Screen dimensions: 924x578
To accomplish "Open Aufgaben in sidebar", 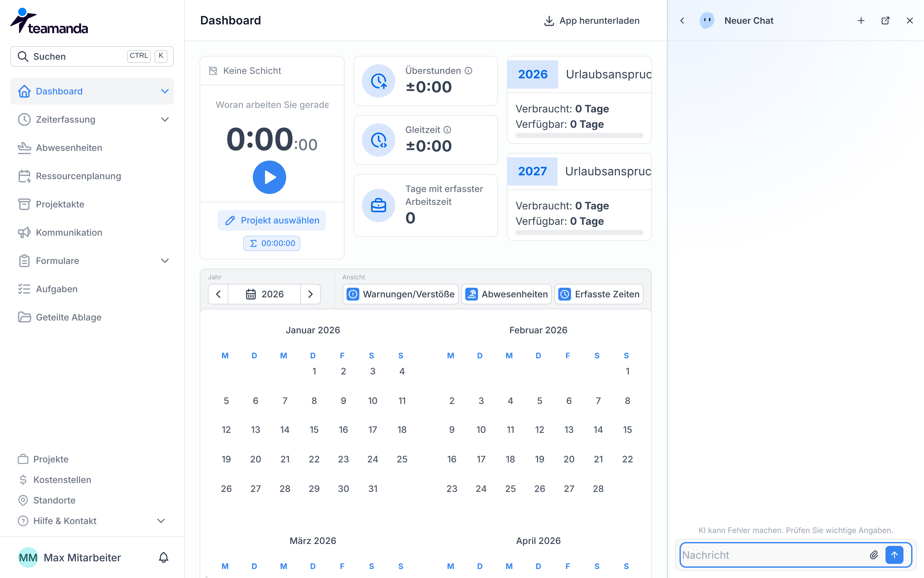I will tap(92, 289).
